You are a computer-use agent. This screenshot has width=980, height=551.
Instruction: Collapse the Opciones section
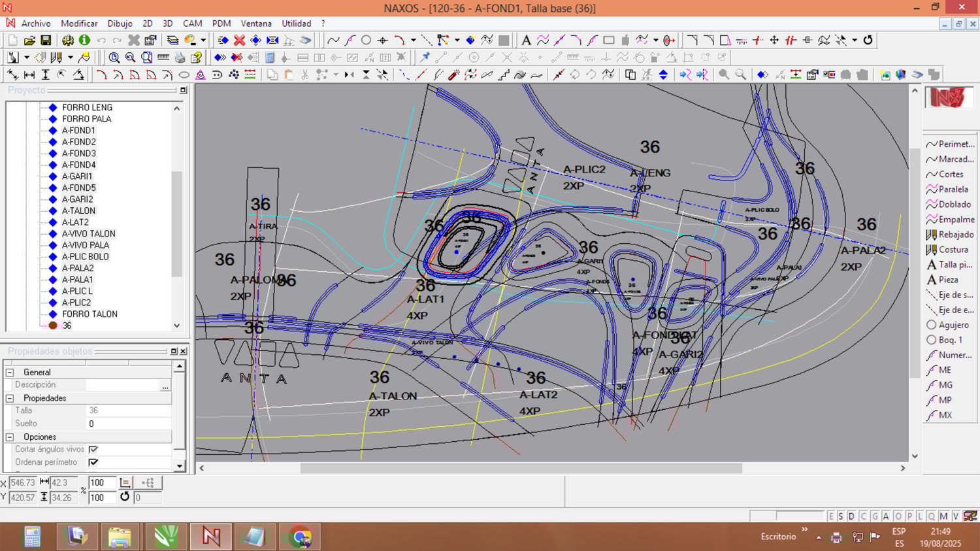10,437
